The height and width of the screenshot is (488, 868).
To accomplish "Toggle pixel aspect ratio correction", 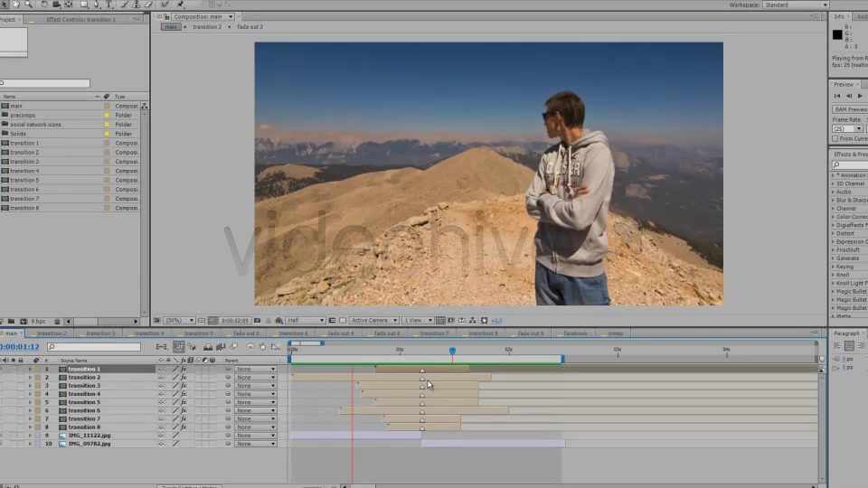I will pos(440,320).
